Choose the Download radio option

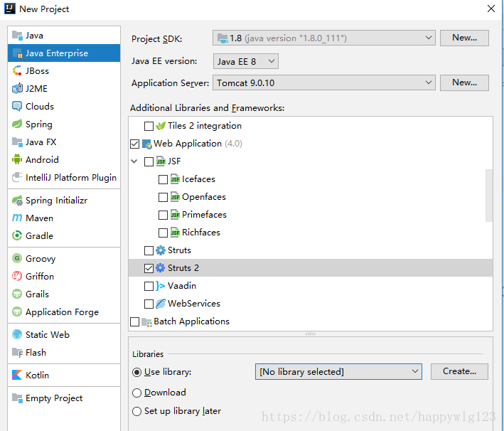pos(136,393)
